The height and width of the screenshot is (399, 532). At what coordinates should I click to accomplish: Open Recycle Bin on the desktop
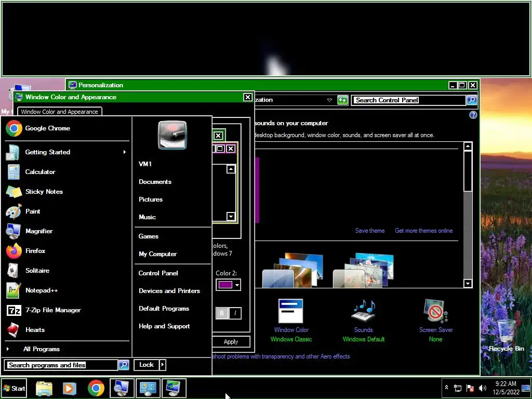coord(506,336)
